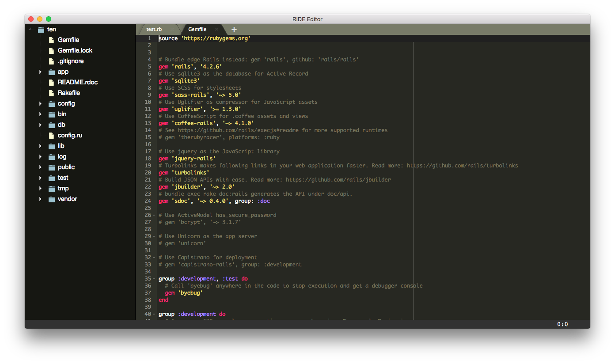Click the config.ru file icon
615x364 pixels.
click(x=51, y=135)
